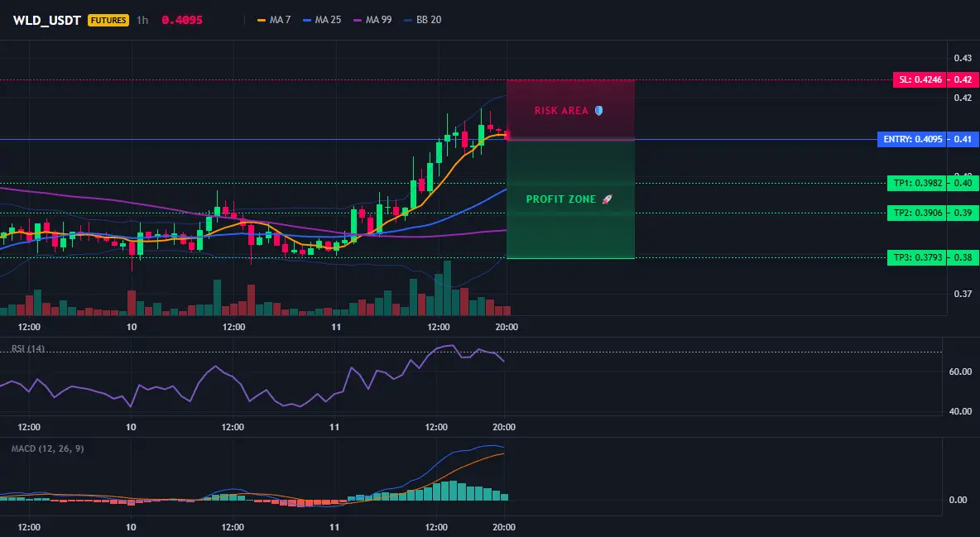The width and height of the screenshot is (980, 537).
Task: Click the MA 7 orange color swatch
Action: pyautogui.click(x=262, y=20)
